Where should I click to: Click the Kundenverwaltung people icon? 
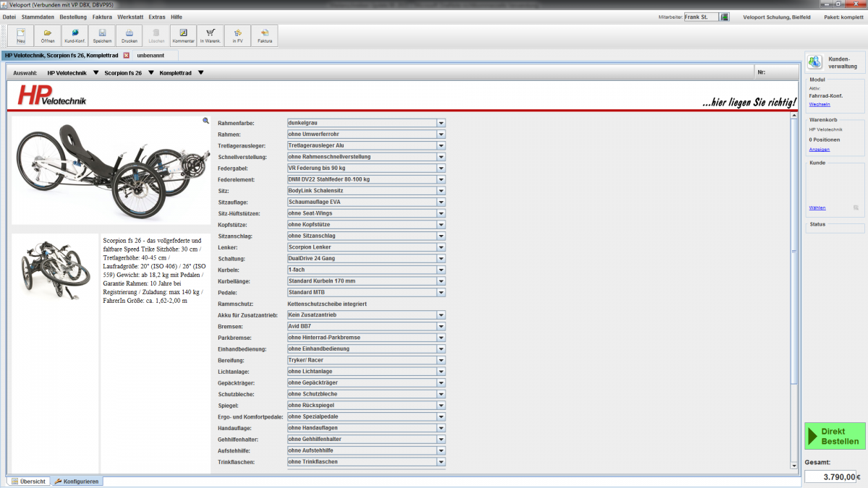814,61
